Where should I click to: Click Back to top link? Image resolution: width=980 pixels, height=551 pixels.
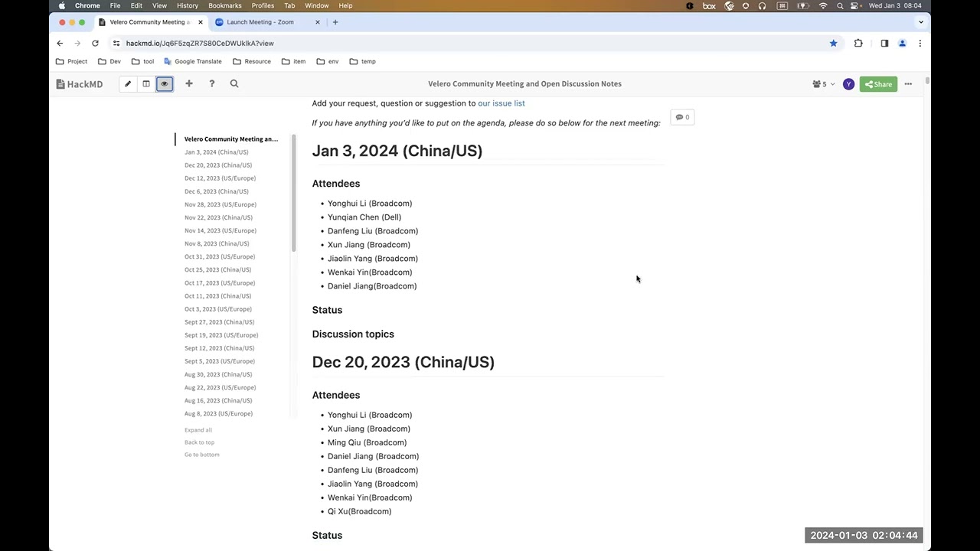(x=200, y=442)
